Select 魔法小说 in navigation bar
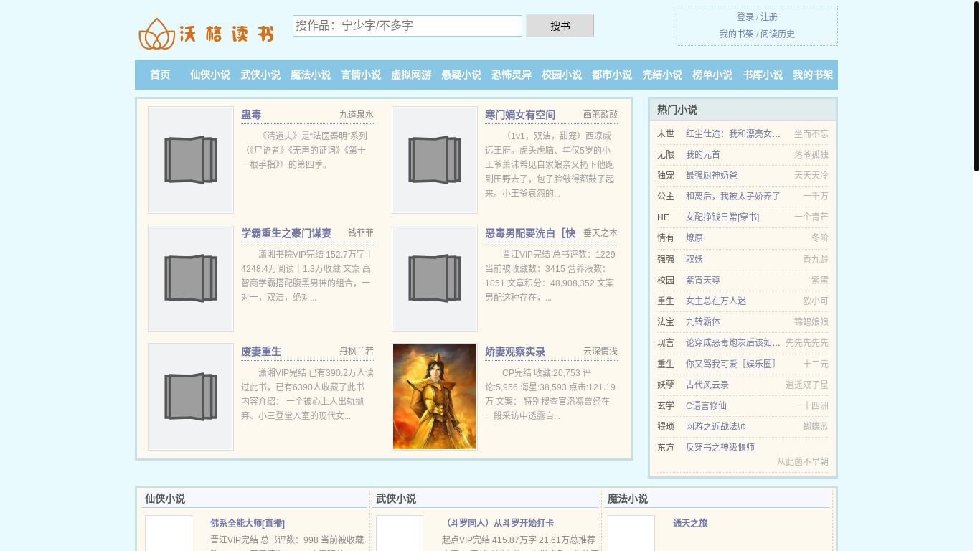This screenshot has height=551, width=980. 311,75
